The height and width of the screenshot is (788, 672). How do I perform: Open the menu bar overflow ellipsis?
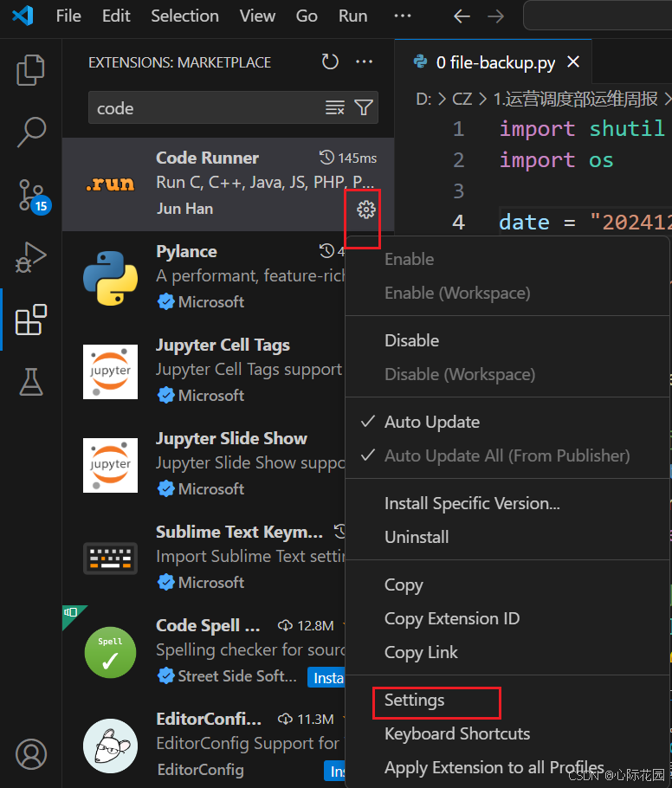(402, 16)
